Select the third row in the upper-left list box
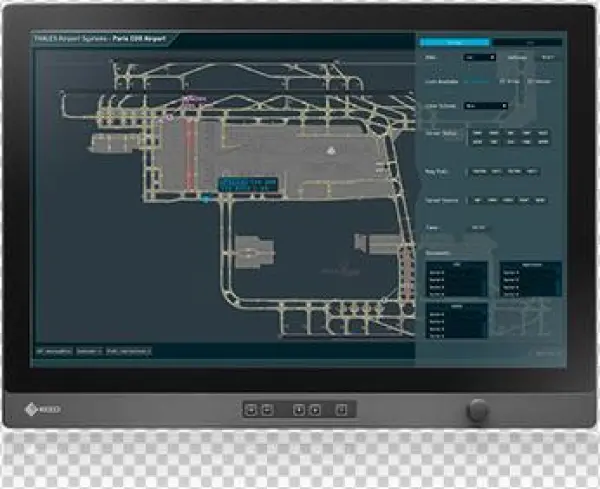Image resolution: width=600 pixels, height=489 pixels. pos(457,287)
